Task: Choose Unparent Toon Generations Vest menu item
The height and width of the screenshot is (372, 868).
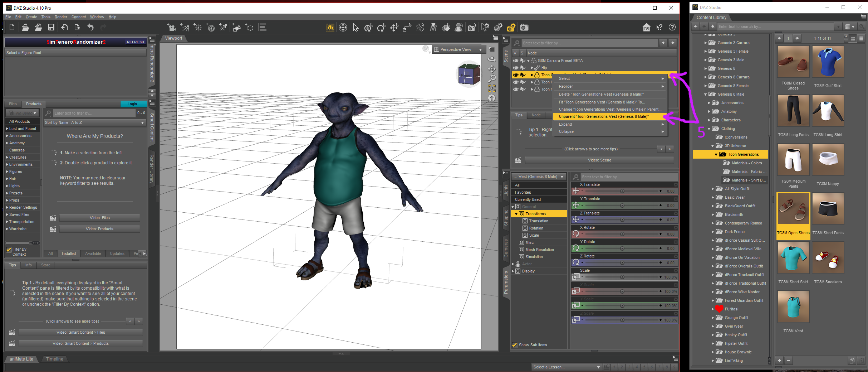Action: coord(603,116)
